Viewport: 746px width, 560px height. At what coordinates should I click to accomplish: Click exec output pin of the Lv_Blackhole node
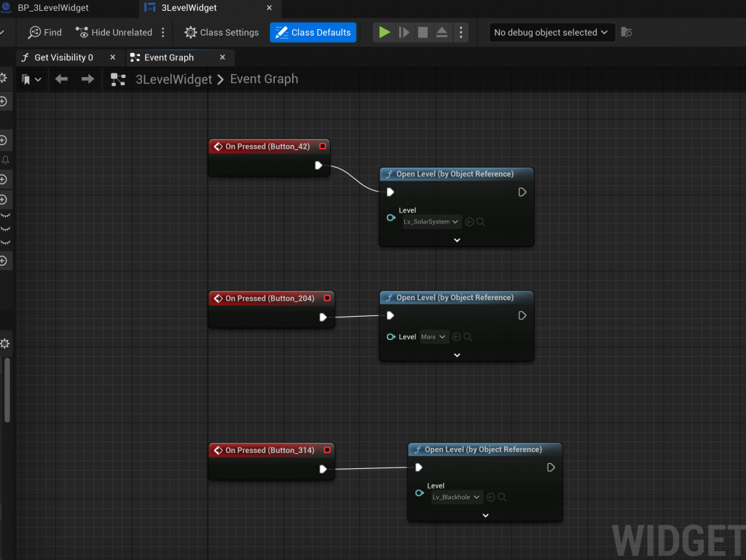point(551,468)
